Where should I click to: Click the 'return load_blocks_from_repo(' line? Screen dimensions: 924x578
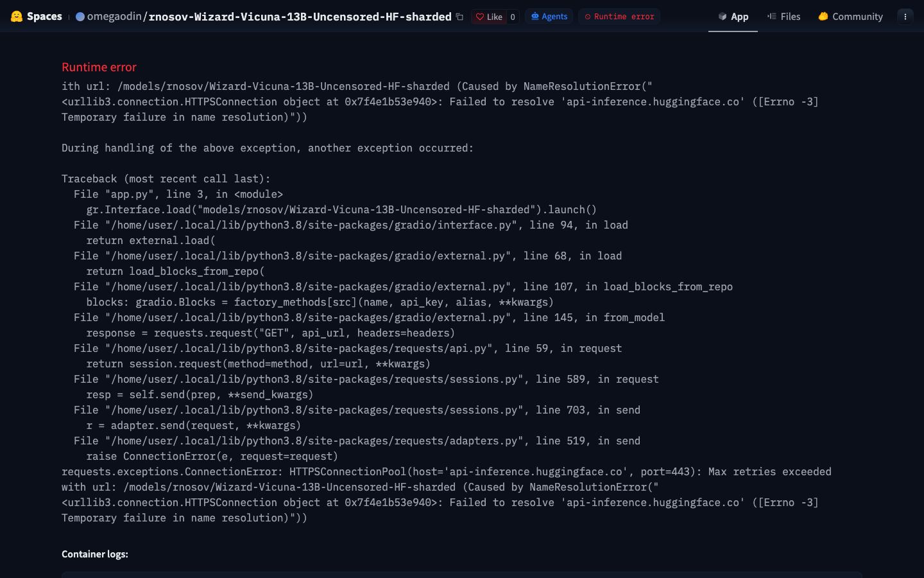click(x=175, y=271)
